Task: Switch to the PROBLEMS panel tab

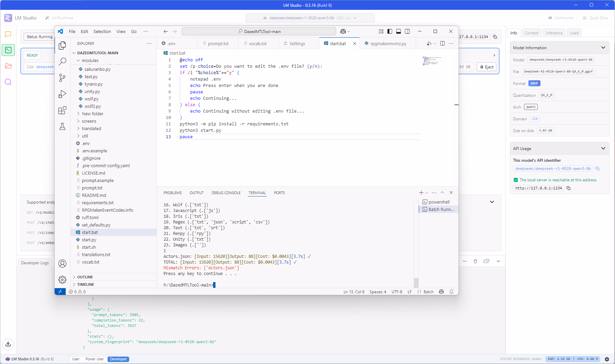Action: [173, 193]
